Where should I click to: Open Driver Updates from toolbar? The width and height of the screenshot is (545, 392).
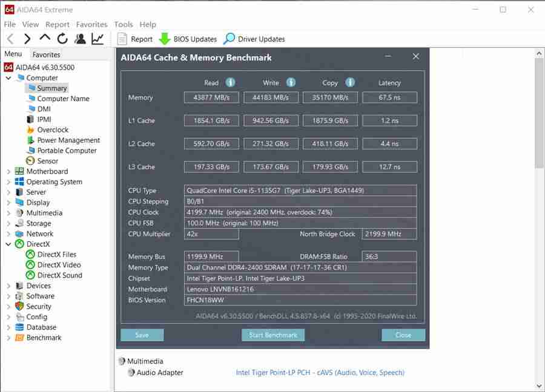[x=254, y=39]
